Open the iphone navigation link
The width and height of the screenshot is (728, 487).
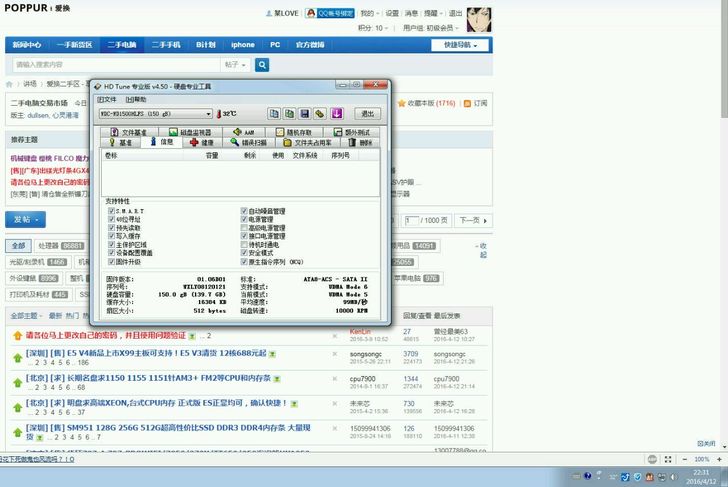(243, 45)
